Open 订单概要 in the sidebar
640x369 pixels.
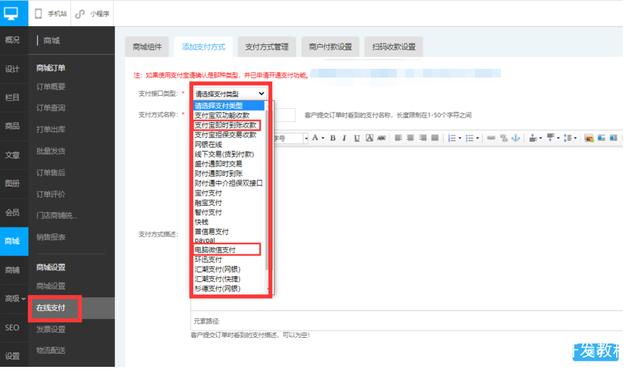(x=51, y=87)
